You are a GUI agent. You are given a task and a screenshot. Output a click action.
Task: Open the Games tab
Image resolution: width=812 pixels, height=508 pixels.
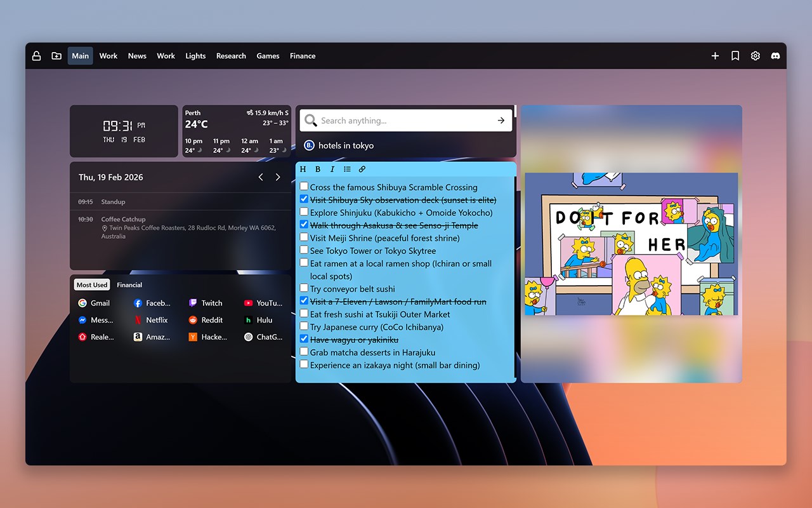[x=268, y=56]
